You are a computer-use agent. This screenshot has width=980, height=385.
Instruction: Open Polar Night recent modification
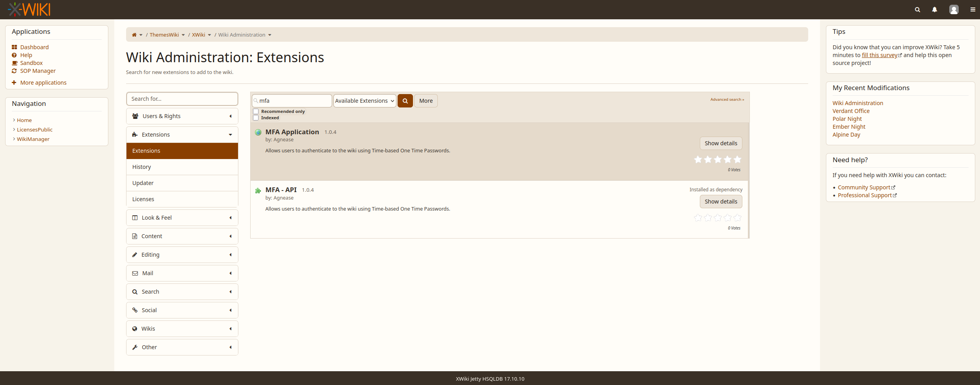pyautogui.click(x=847, y=119)
